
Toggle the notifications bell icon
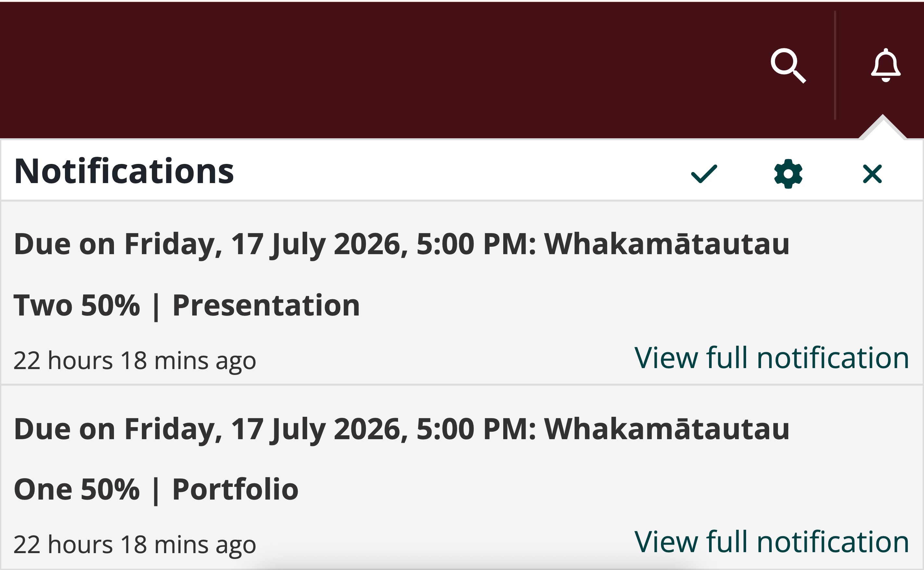886,65
